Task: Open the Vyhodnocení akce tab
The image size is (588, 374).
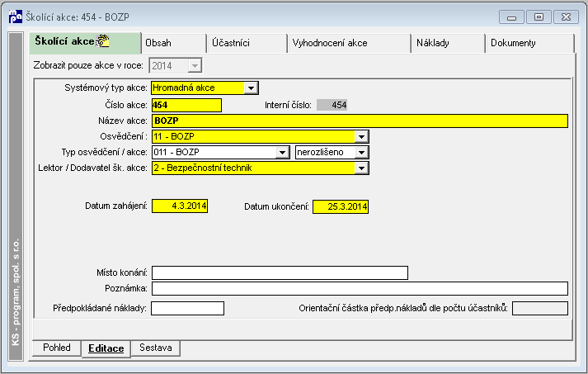Action: coord(349,43)
